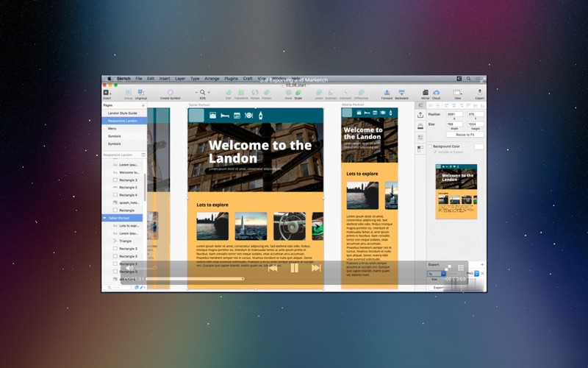
Task: Click the Cloud toolbar icon
Action: [436, 94]
